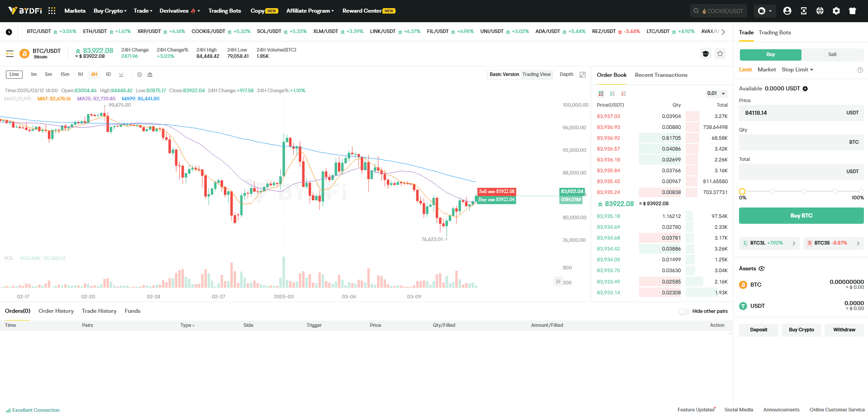
Task: Click the download app icon in header
Action: (804, 11)
